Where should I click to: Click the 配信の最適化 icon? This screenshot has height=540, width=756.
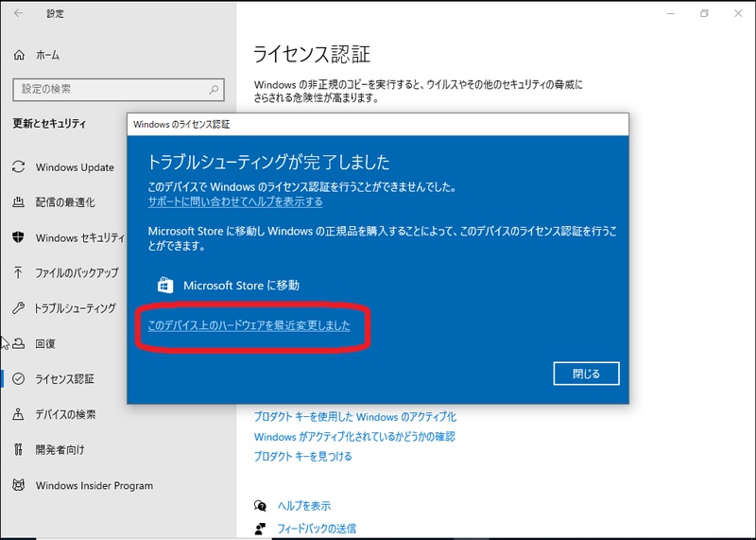click(18, 202)
